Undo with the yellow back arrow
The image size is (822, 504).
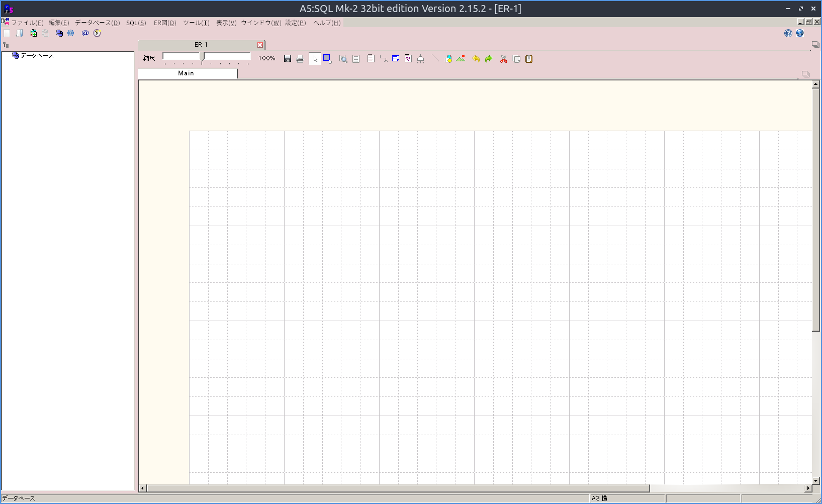[x=476, y=59]
